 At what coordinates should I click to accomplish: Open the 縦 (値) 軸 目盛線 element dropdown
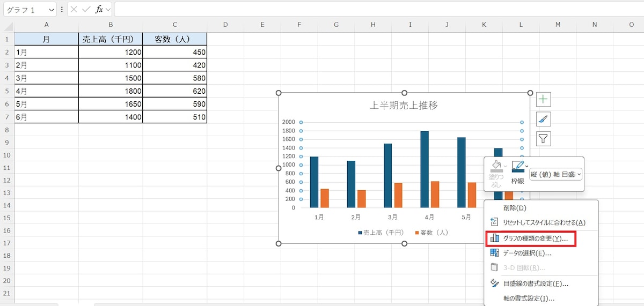[x=556, y=174]
